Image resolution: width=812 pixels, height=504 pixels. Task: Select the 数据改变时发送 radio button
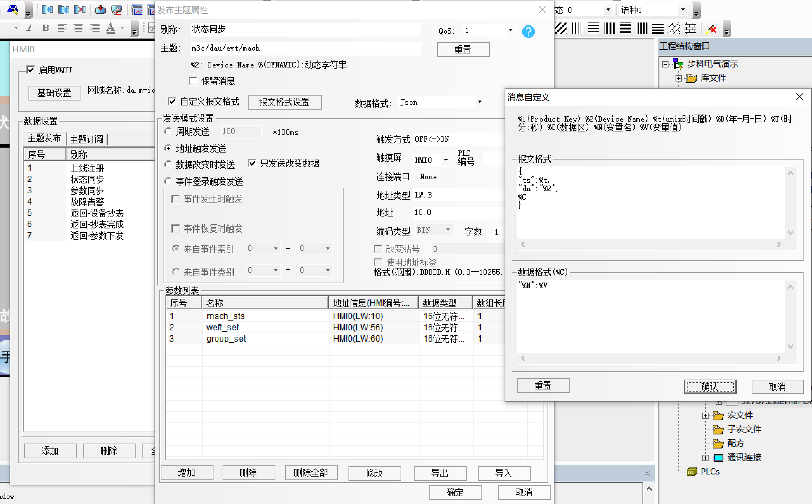168,164
